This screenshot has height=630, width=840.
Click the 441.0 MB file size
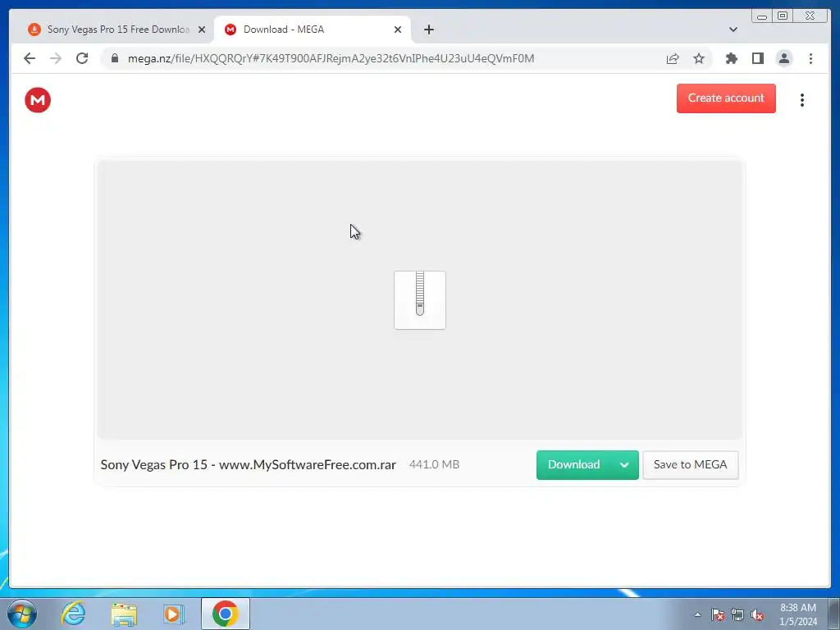(x=434, y=464)
